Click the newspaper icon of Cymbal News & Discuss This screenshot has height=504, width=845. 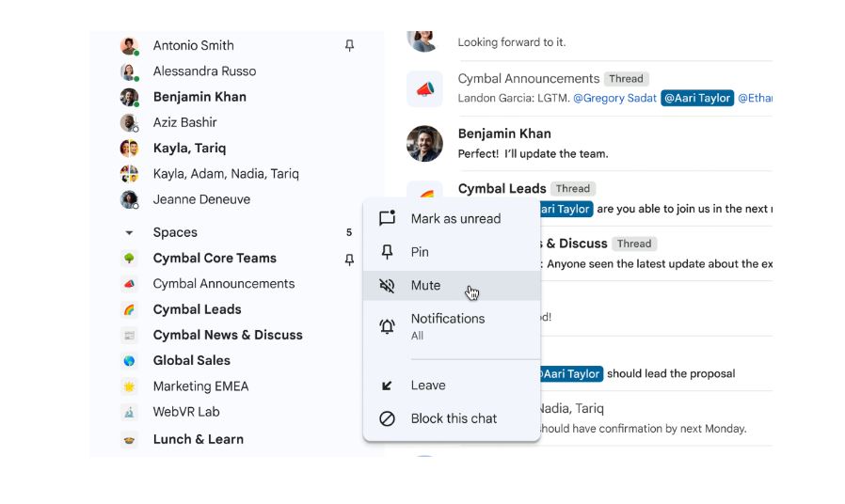[x=129, y=335]
